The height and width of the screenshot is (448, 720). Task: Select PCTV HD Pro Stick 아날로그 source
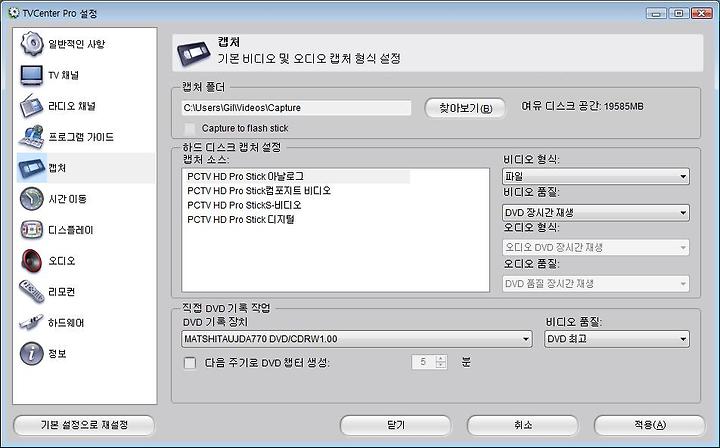coord(296,176)
